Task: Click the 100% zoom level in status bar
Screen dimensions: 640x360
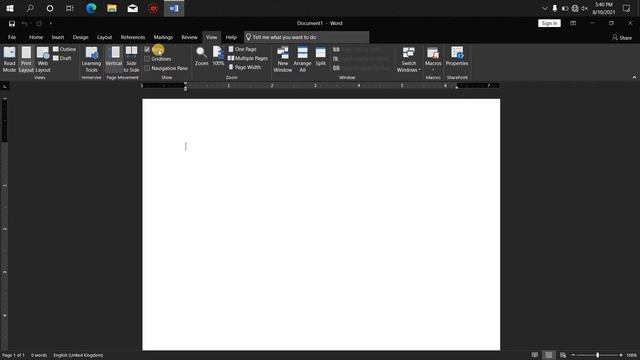Action: pyautogui.click(x=631, y=356)
